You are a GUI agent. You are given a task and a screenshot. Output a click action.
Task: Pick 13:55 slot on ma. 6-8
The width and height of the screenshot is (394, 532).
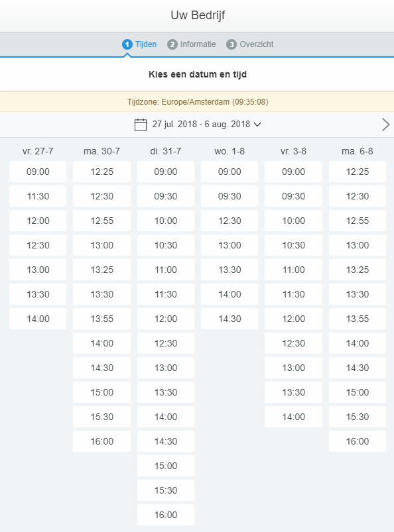coord(358,319)
